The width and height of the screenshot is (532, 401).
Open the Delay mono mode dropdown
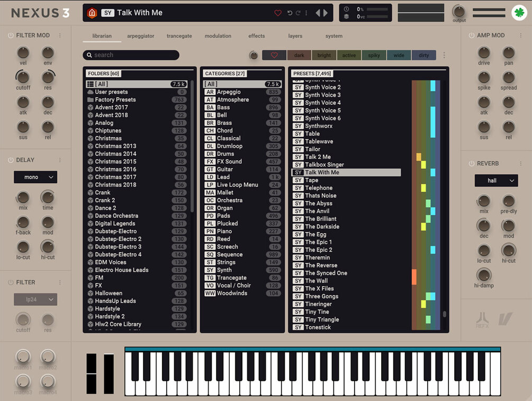pos(35,177)
